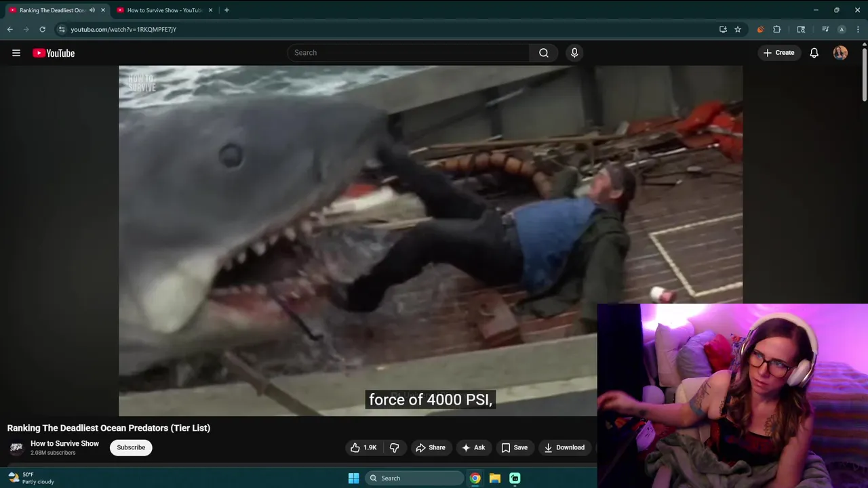View site information icon in address bar
This screenshot has height=488, width=868.
(x=62, y=29)
